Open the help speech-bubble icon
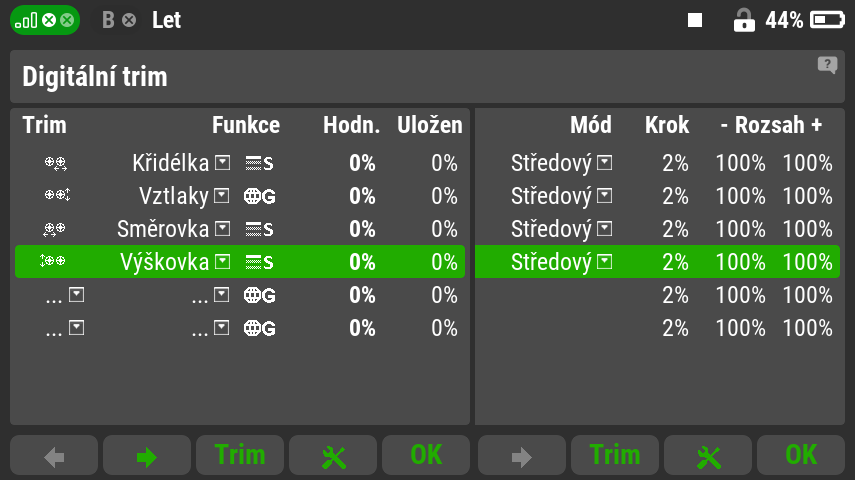This screenshot has height=481, width=856. [x=827, y=65]
